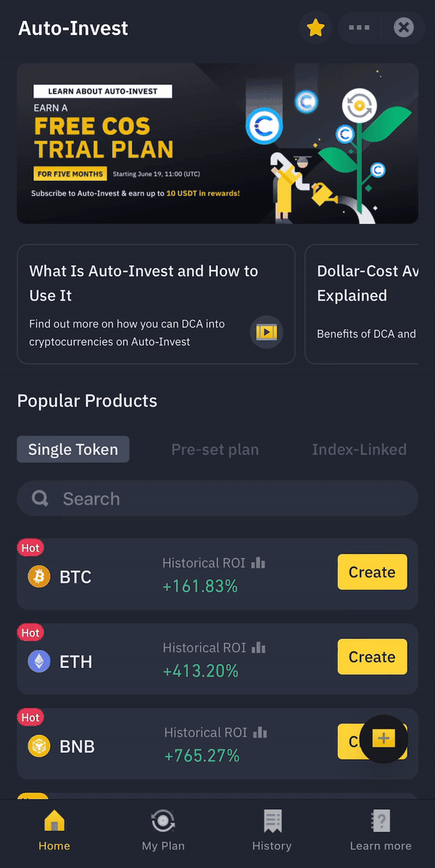The width and height of the screenshot is (435, 868).
Task: Open BTC historical ROI chart icon
Action: (x=258, y=563)
